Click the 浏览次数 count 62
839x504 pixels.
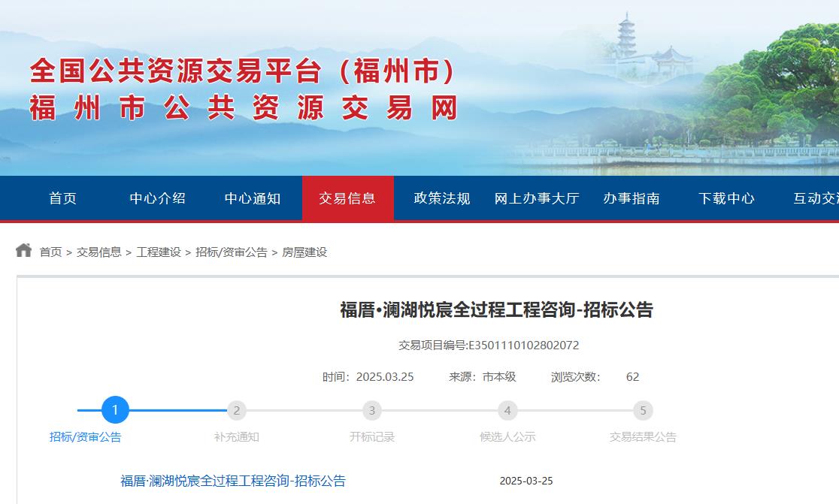[x=632, y=377]
